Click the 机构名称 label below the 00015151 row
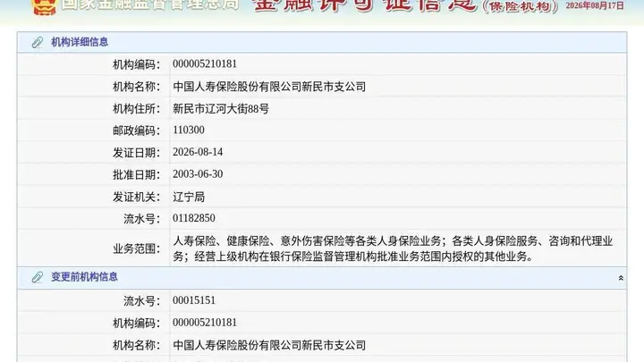 136,345
